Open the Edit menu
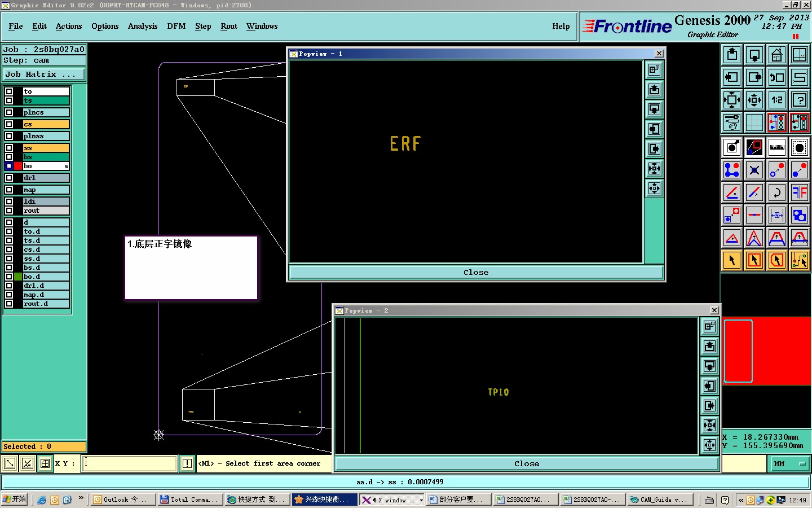Screen dimensions: 812x508 tap(39, 27)
